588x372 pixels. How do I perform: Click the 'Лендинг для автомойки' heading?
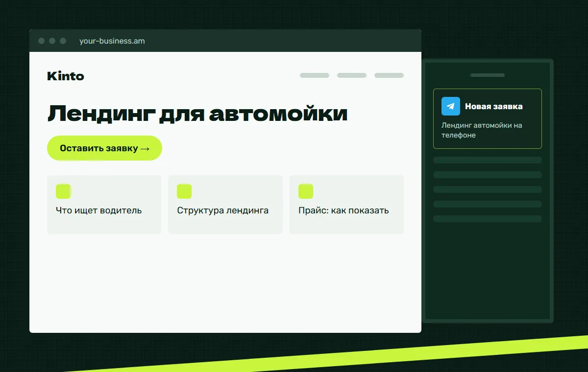197,114
